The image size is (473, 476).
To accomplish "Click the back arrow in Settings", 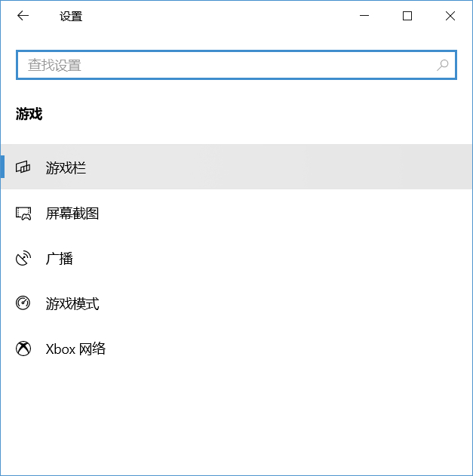I will [x=23, y=16].
